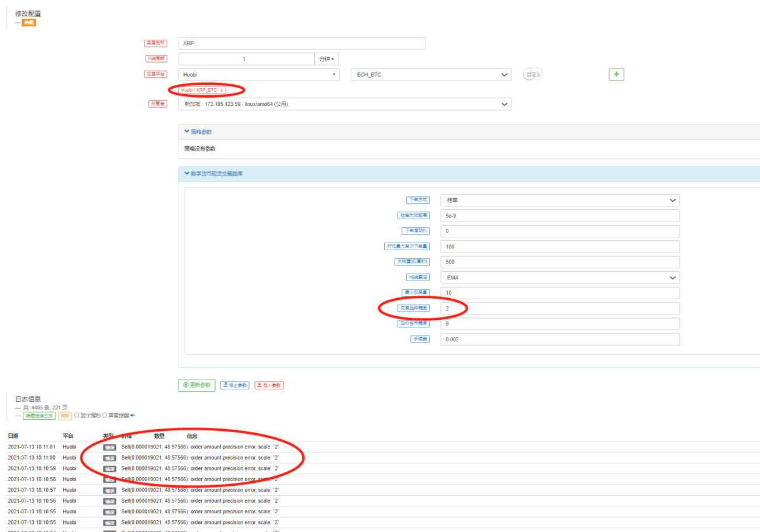760x532 pixels.
Task: Open the EMA average algorithm dropdown
Action: click(560, 278)
